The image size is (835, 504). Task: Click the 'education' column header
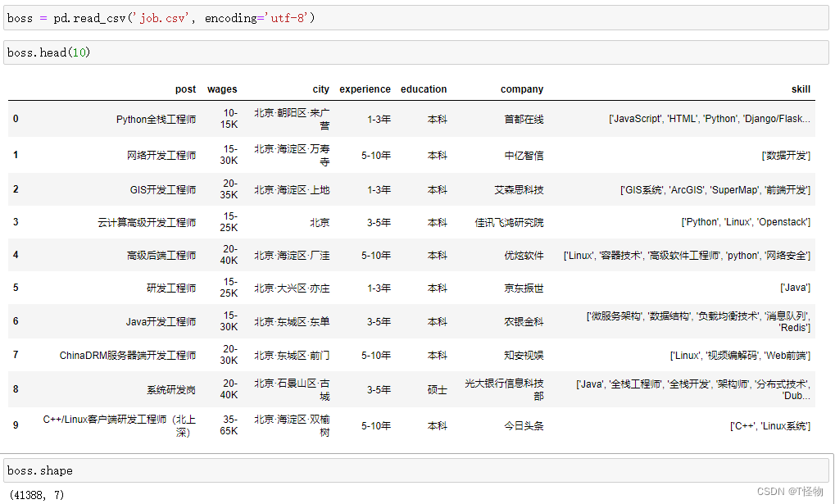tap(424, 89)
